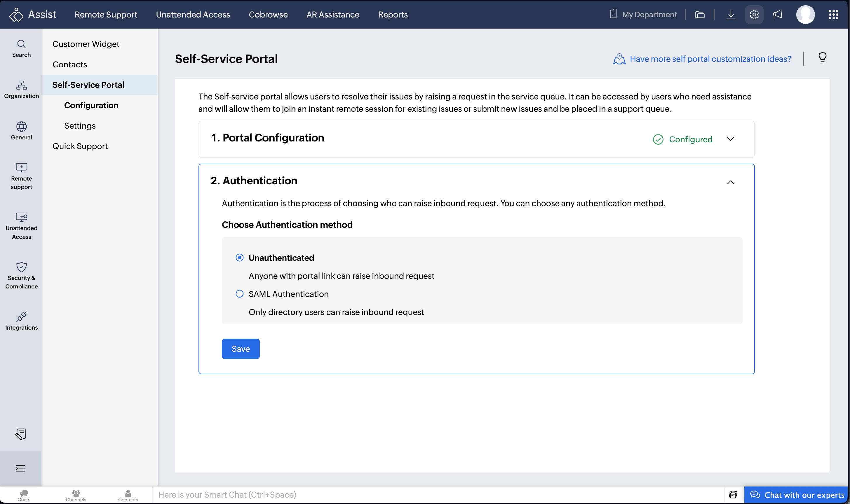Open self portal customization ideas link
The height and width of the screenshot is (504, 850).
pos(710,59)
